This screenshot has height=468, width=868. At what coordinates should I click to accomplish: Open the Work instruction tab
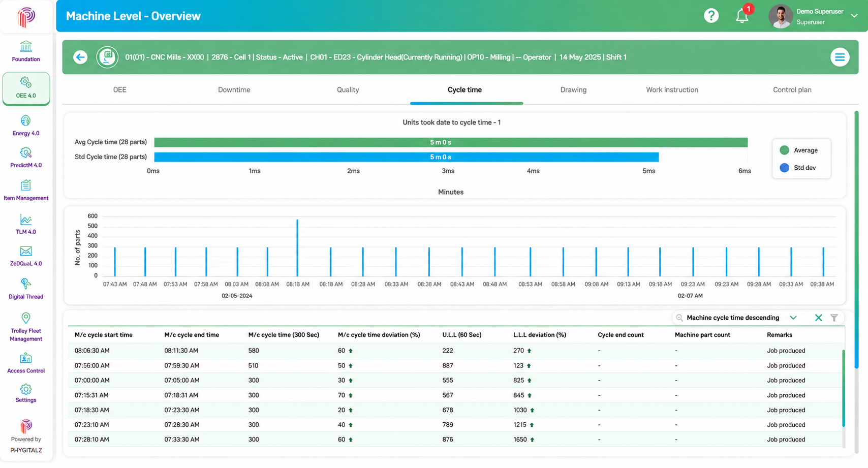click(672, 90)
